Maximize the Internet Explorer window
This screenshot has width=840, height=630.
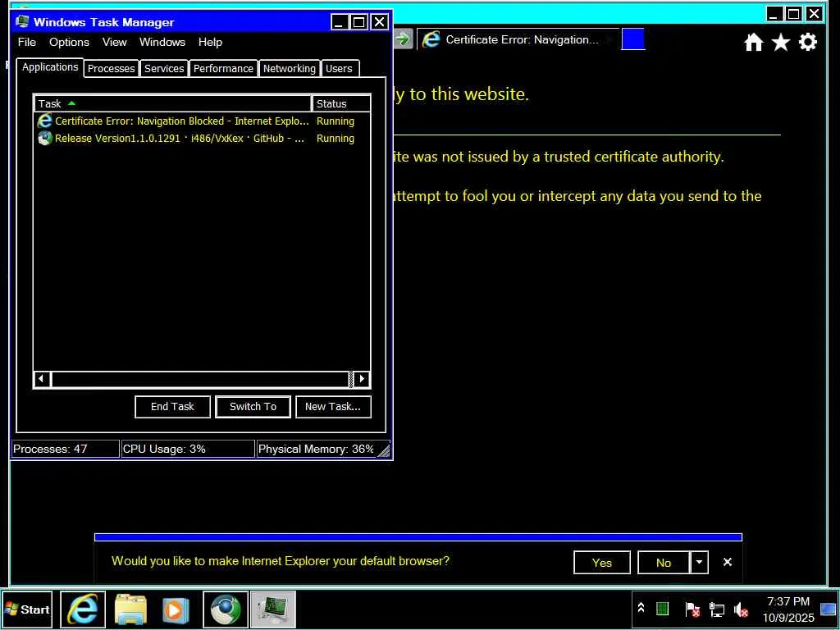pyautogui.click(x=794, y=13)
